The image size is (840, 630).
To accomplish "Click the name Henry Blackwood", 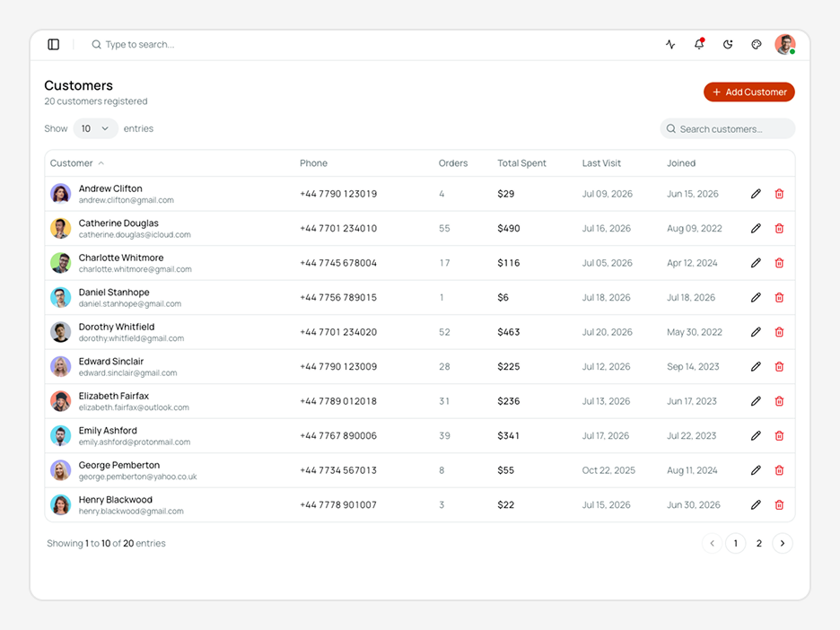I will 115,500.
